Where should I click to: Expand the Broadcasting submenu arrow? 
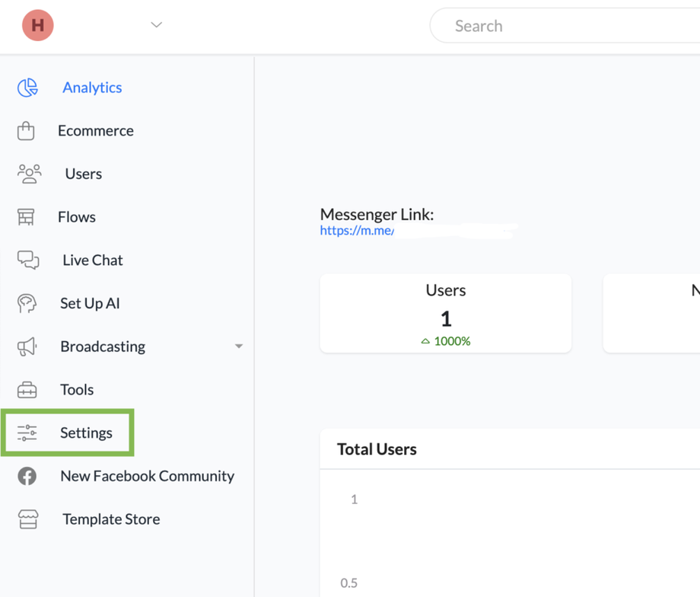(239, 346)
